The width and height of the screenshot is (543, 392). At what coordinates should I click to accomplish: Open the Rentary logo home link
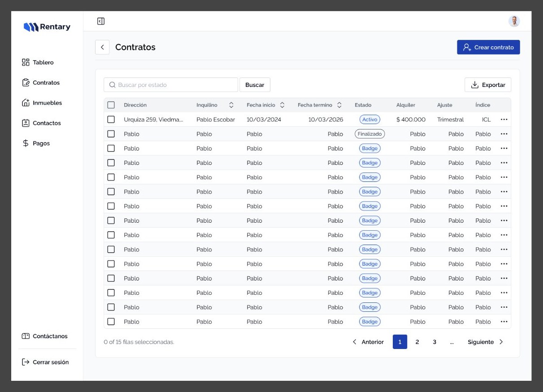[47, 27]
